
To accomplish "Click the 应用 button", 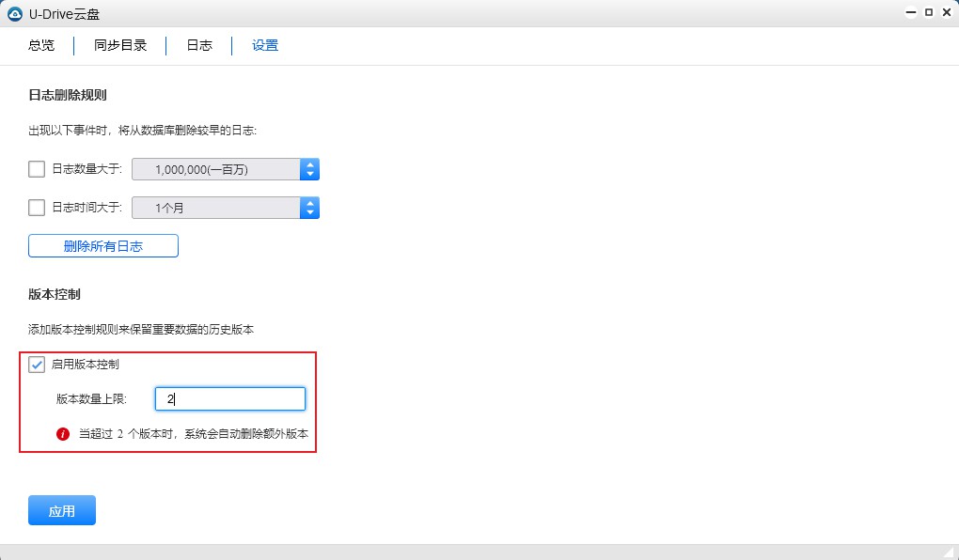I will [61, 510].
